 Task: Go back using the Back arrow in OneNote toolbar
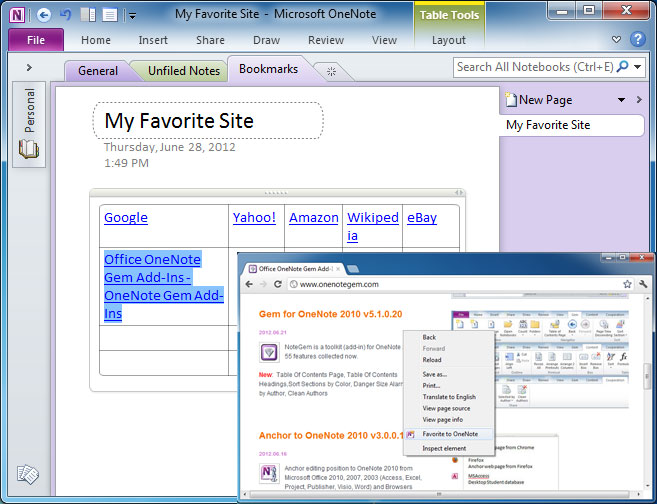[44, 16]
